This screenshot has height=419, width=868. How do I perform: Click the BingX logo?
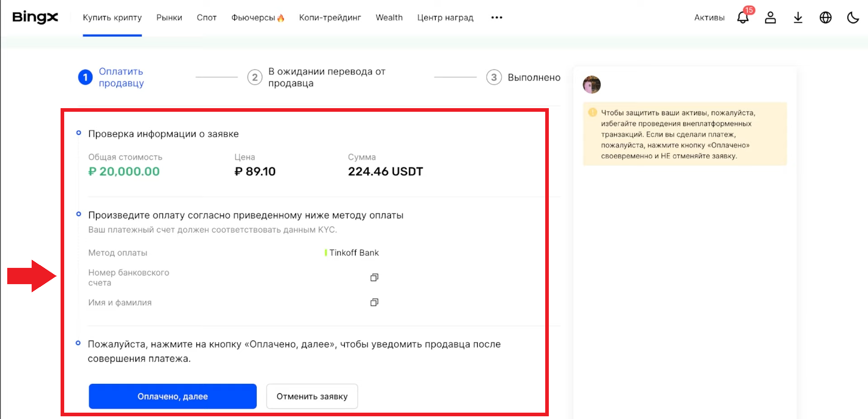[x=35, y=17]
